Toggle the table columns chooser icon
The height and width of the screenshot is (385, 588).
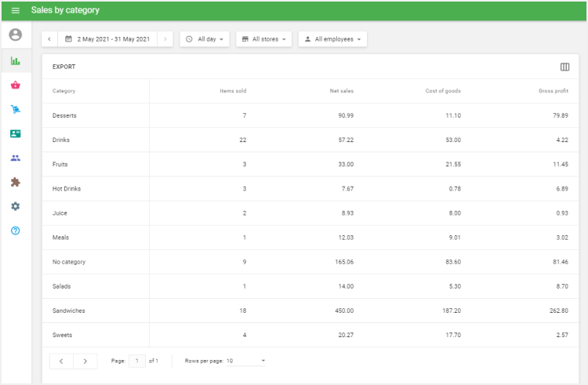click(x=564, y=67)
